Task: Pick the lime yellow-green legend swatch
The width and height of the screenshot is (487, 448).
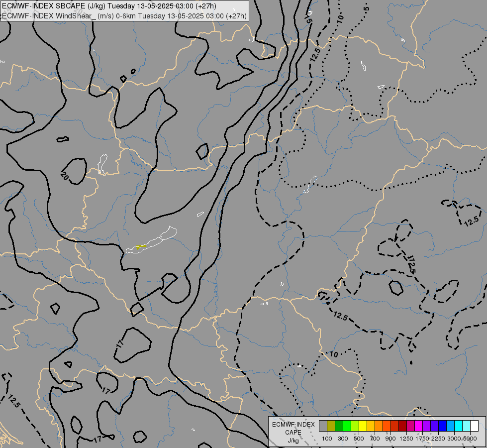Action: point(355,426)
